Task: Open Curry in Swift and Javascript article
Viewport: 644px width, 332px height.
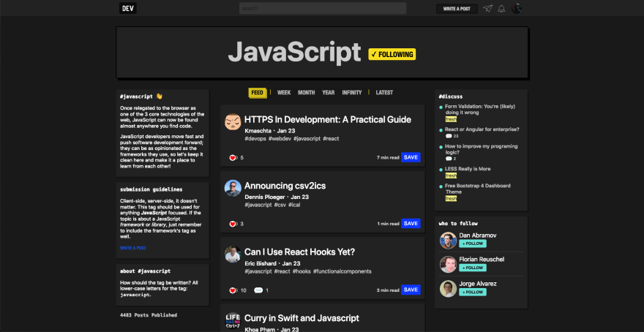Action: pos(302,318)
